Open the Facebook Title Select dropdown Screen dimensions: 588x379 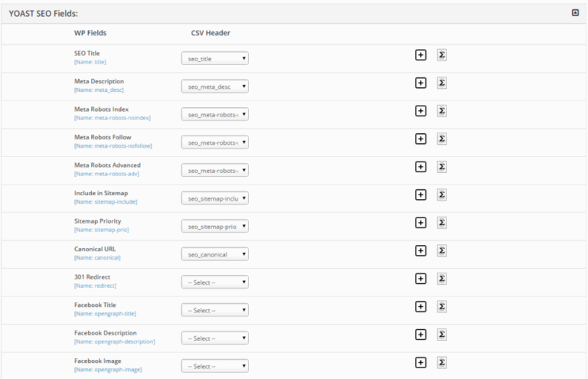coord(215,310)
